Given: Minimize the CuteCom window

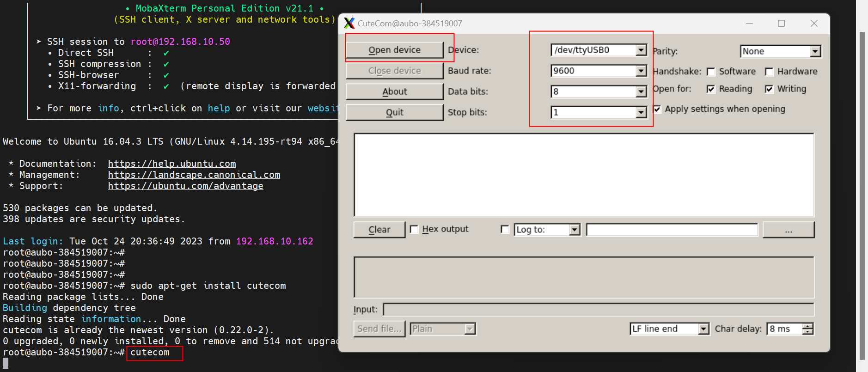Looking at the screenshot, I should [x=749, y=23].
